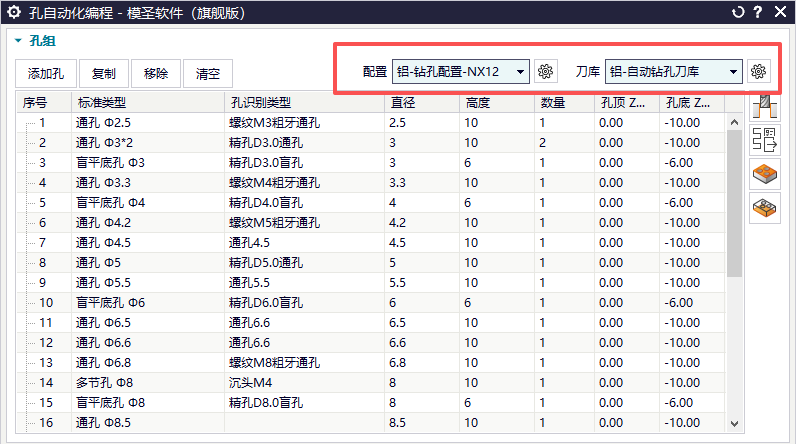This screenshot has height=444, width=796.
Task: Select row 通孔 Φ3.3
Action: (x=371, y=183)
